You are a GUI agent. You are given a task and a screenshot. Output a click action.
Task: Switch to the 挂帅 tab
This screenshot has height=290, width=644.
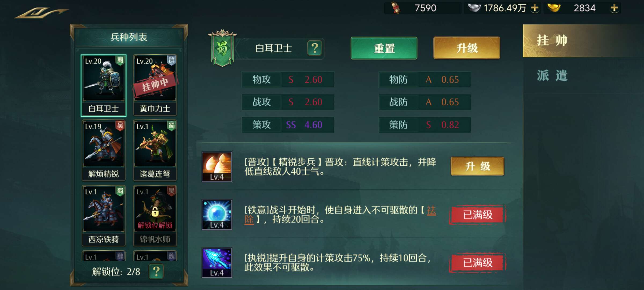pos(583,41)
